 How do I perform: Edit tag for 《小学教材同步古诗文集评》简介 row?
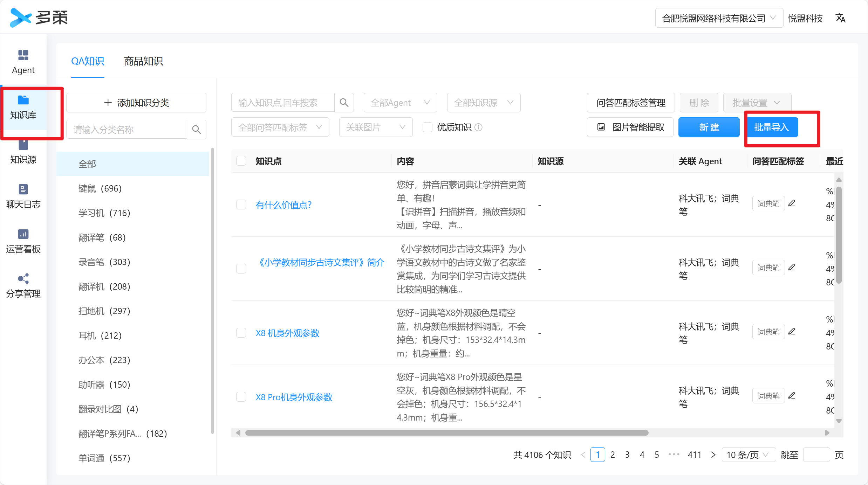click(x=792, y=268)
